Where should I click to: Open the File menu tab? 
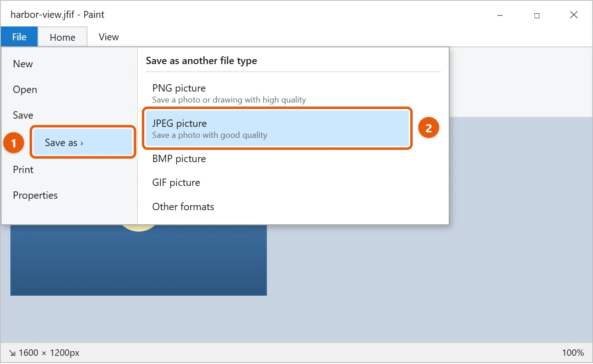pyautogui.click(x=19, y=37)
